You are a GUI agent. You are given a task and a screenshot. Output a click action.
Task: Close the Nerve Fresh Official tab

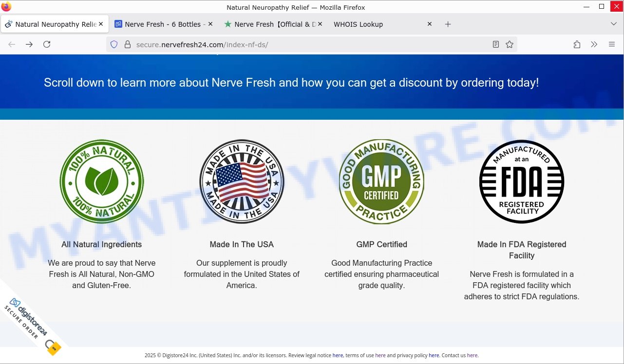coord(320,24)
